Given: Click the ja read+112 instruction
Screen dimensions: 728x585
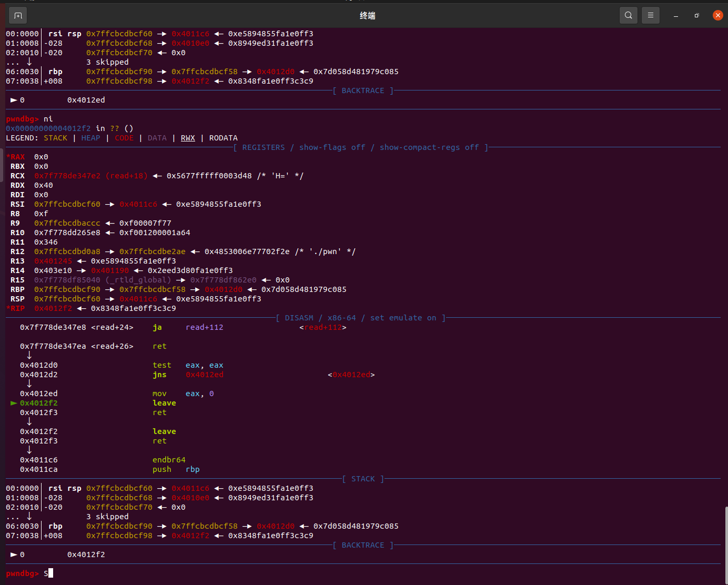Looking at the screenshot, I should tap(188, 327).
